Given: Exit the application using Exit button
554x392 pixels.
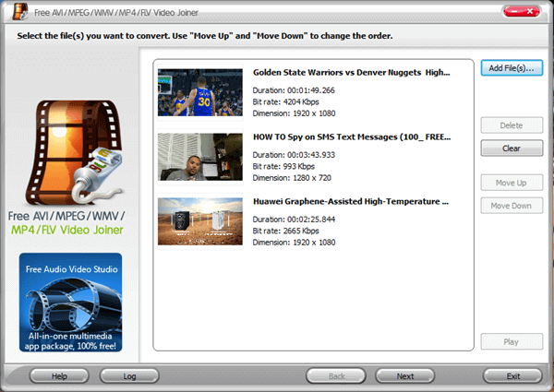Looking at the screenshot, I should pyautogui.click(x=512, y=376).
